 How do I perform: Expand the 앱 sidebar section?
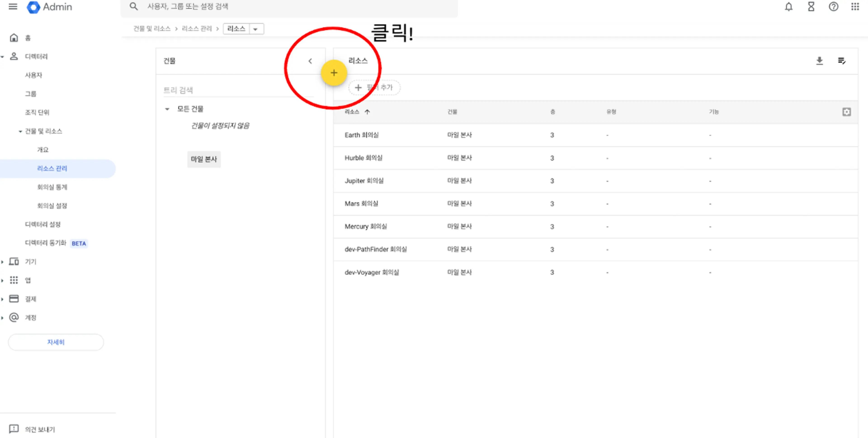tap(2, 280)
